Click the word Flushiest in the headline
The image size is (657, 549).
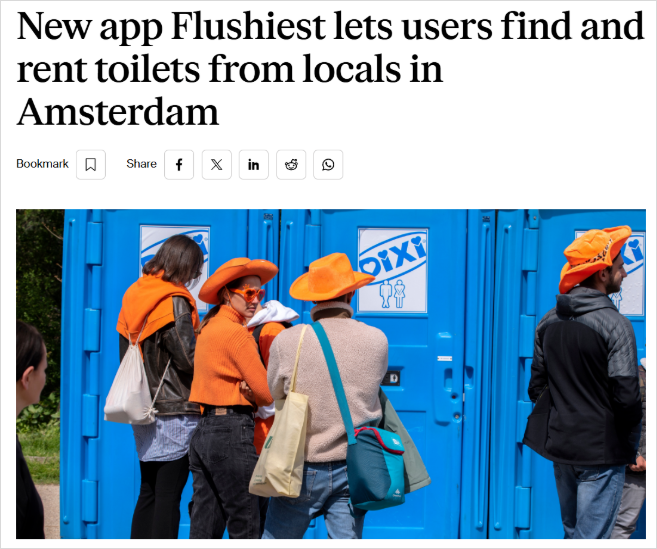(248, 26)
